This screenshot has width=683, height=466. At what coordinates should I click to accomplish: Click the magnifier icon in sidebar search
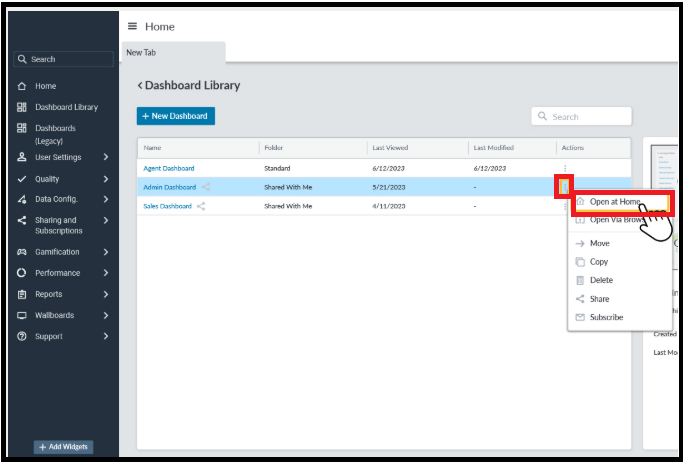(22, 59)
